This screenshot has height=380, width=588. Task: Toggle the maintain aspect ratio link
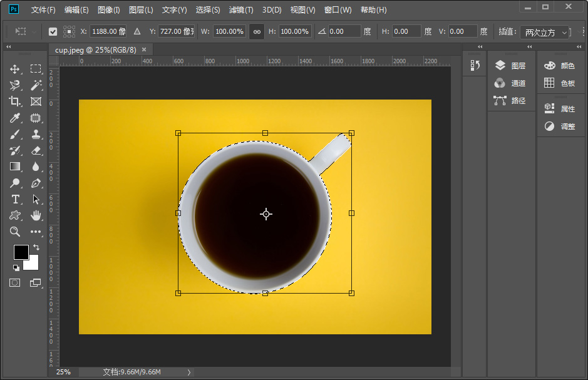tap(257, 32)
